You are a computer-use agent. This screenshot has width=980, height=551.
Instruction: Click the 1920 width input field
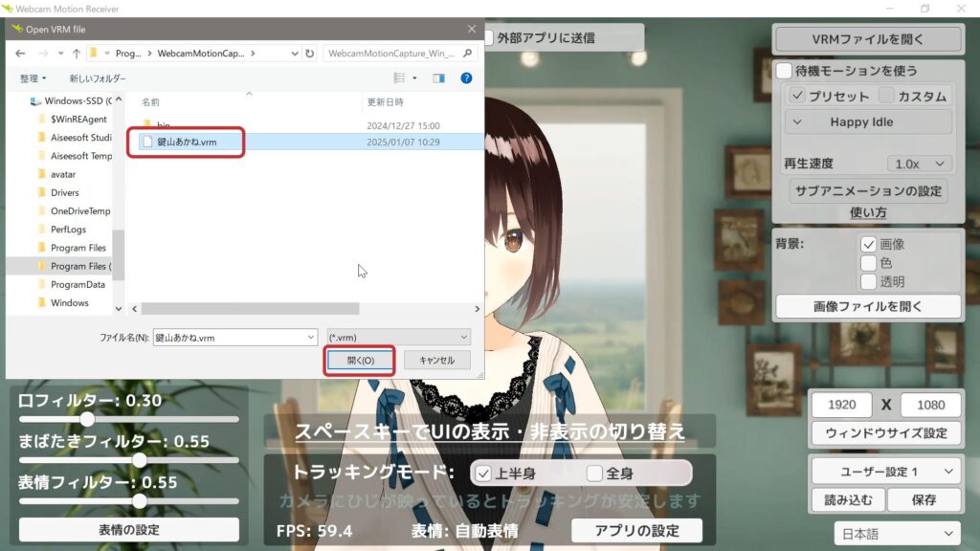click(x=842, y=405)
